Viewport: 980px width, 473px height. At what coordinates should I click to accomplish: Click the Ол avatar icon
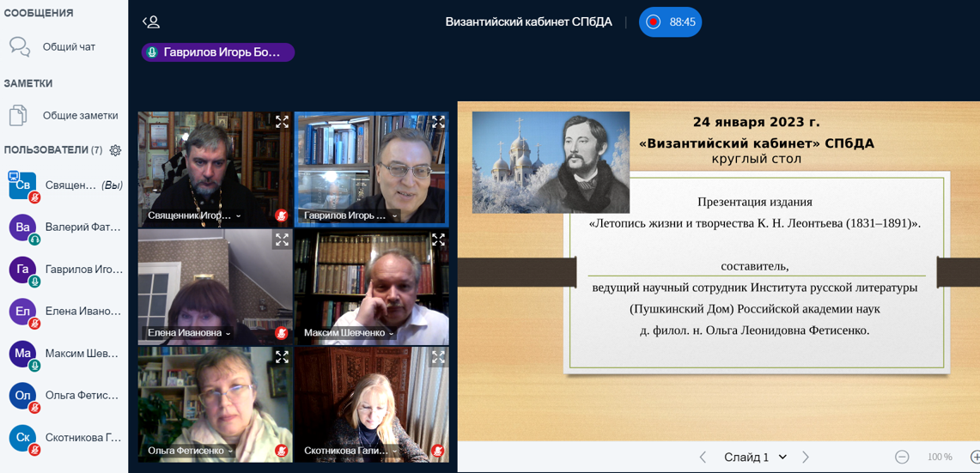tap(22, 396)
